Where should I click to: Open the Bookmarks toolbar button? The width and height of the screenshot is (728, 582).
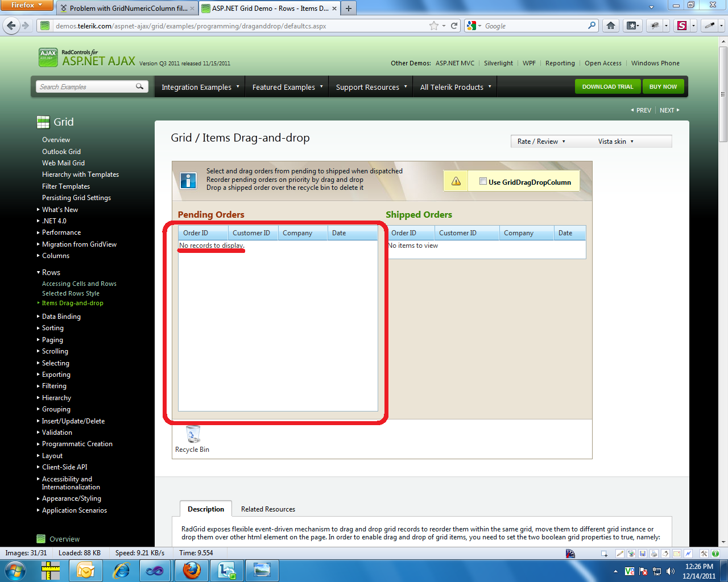click(x=632, y=26)
